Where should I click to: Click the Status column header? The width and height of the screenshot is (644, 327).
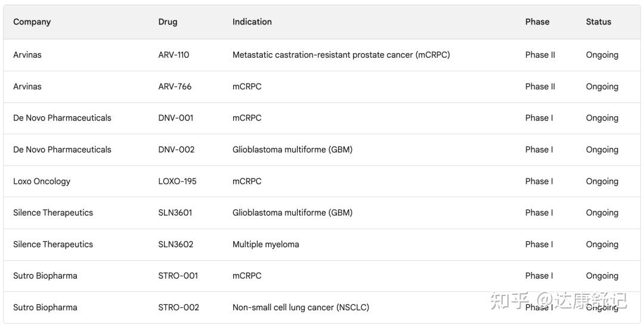coord(598,22)
